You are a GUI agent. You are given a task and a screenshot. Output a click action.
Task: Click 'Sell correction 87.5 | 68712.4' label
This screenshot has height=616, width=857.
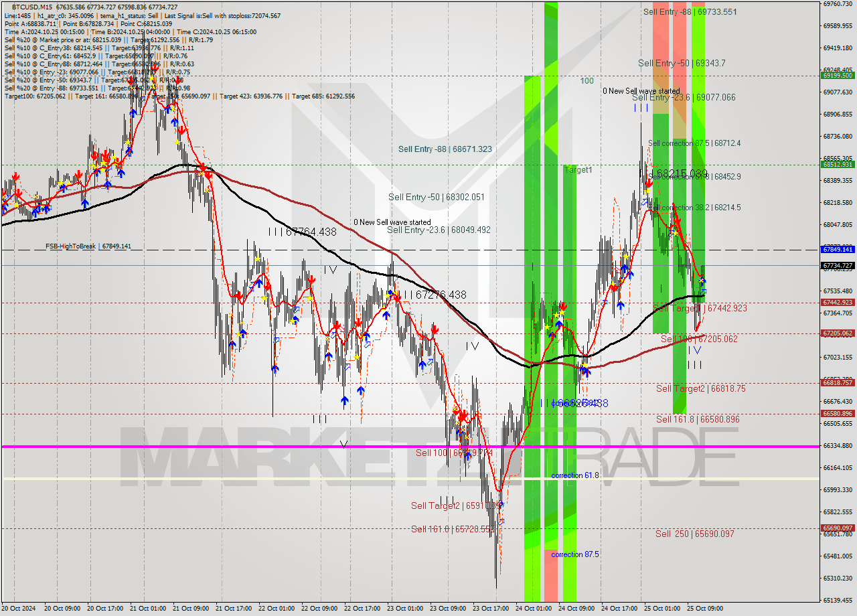pyautogui.click(x=694, y=143)
